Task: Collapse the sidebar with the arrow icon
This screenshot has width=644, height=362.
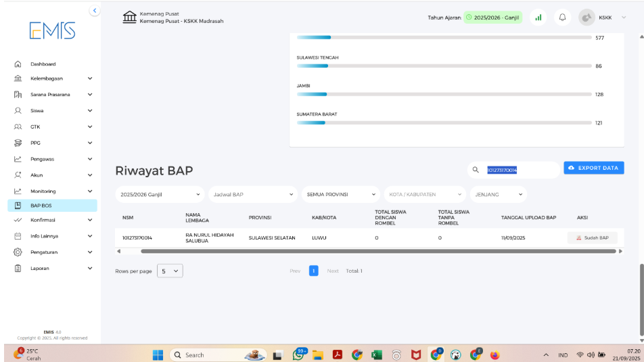Action: (x=94, y=11)
